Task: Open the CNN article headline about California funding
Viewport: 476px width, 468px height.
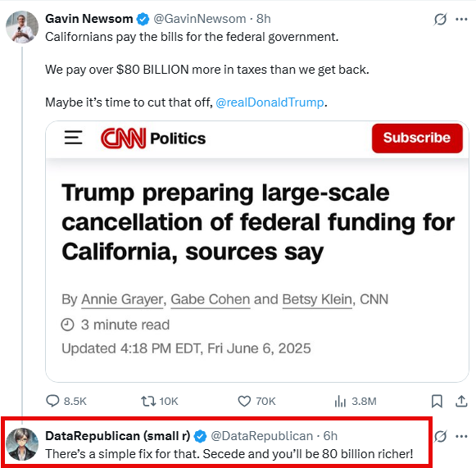Action: [x=258, y=222]
